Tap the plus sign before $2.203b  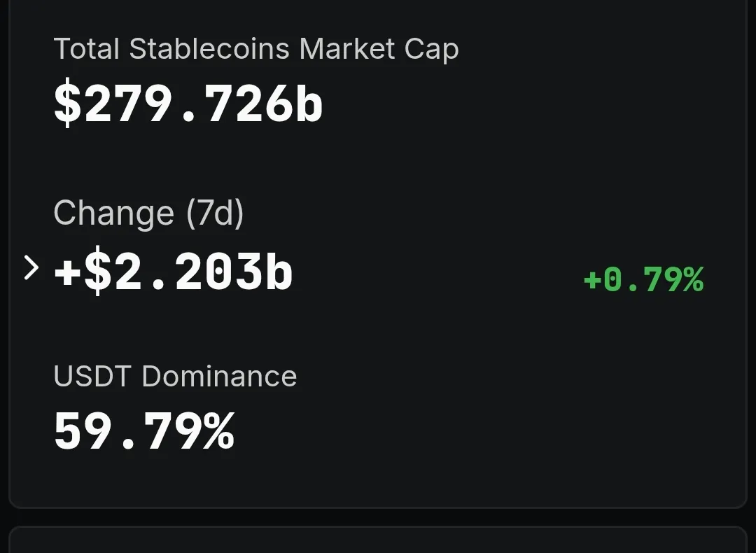click(x=68, y=272)
